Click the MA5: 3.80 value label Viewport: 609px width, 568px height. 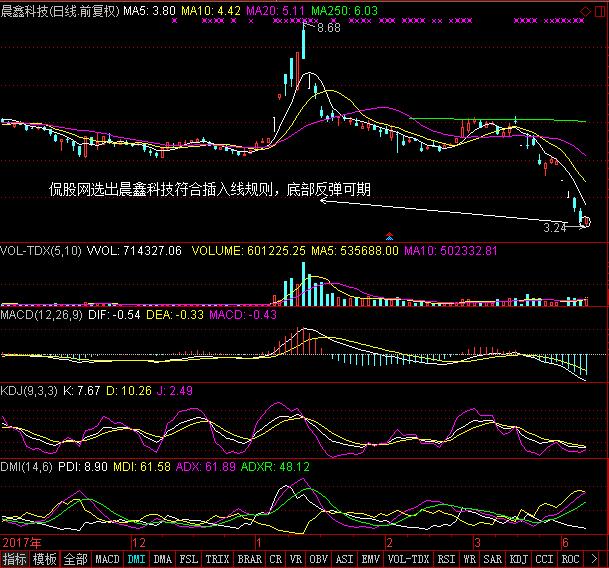pos(150,10)
